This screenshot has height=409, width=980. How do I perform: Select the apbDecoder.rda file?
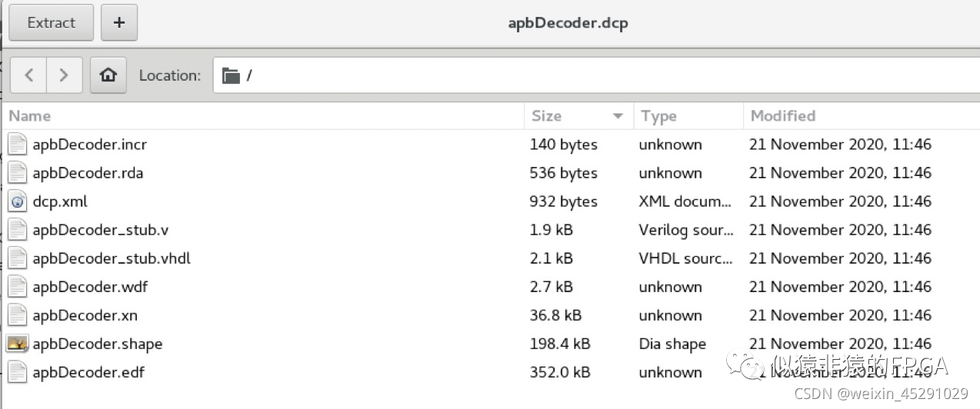(x=88, y=173)
